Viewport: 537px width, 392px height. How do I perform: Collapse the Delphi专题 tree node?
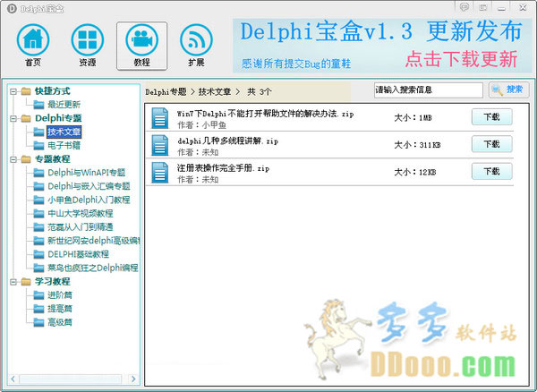pos(13,119)
